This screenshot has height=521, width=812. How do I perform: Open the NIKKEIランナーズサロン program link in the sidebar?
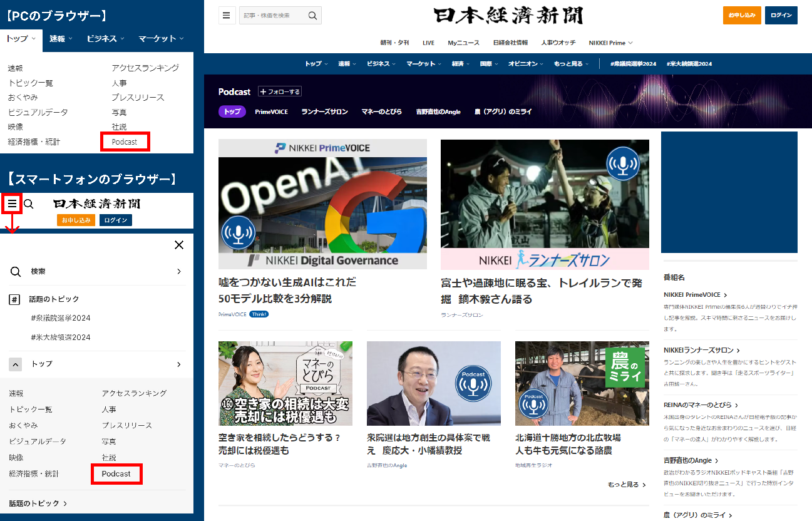(702, 350)
